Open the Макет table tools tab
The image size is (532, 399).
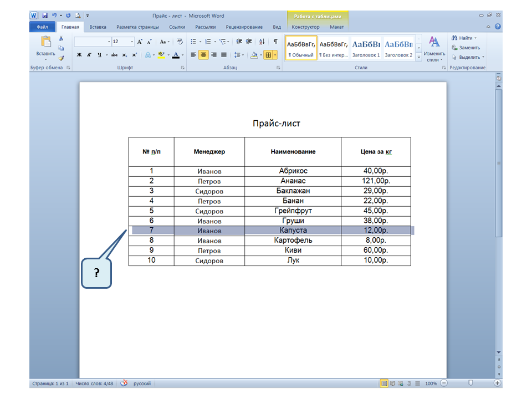pyautogui.click(x=336, y=27)
